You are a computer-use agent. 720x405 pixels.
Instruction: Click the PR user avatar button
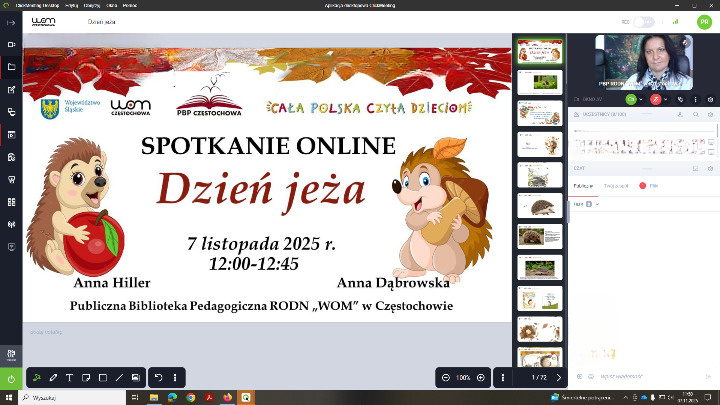[x=703, y=21]
